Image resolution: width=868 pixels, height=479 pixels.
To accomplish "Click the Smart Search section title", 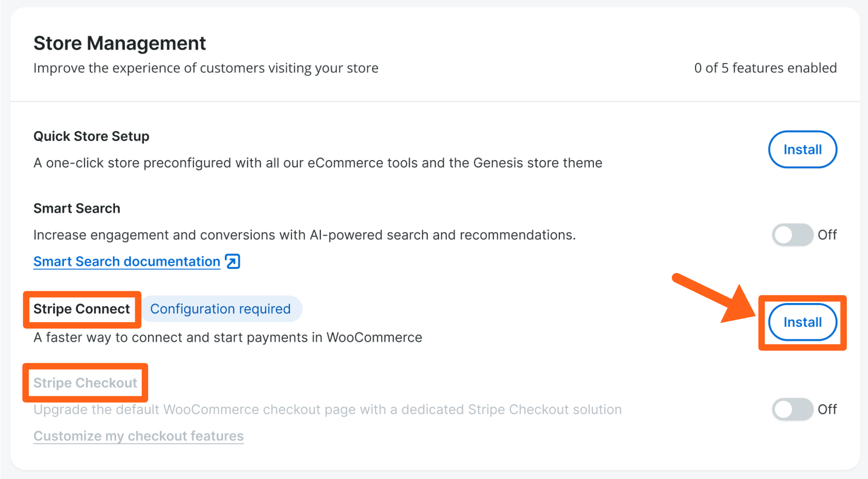I will [x=77, y=209].
